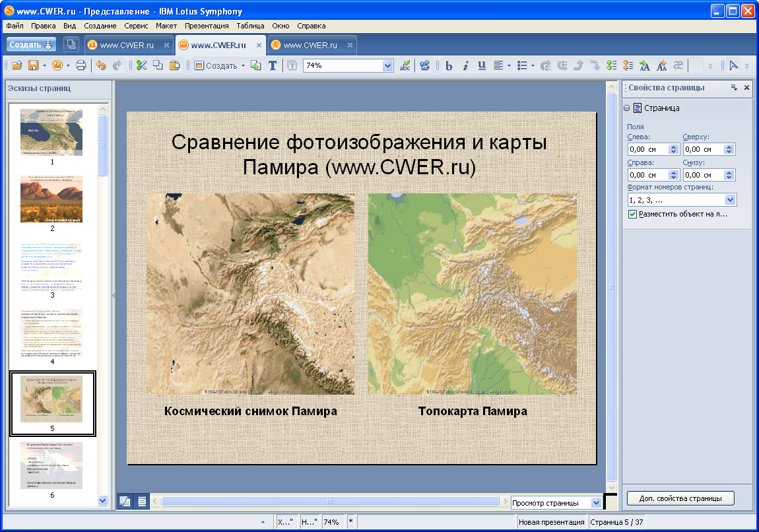Select slide 2 thumbnail

pyautogui.click(x=51, y=199)
